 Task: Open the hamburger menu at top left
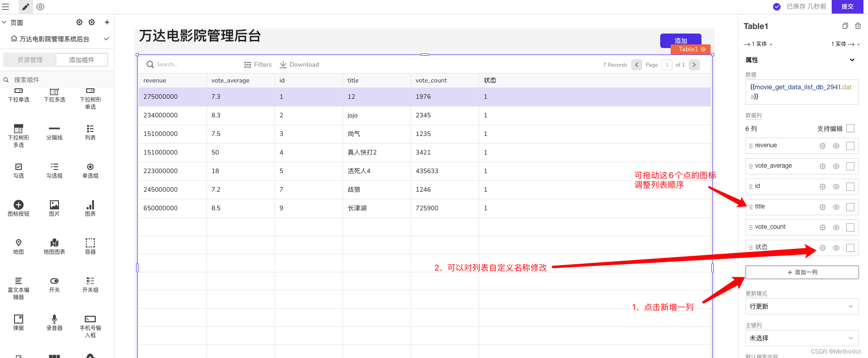click(x=5, y=7)
